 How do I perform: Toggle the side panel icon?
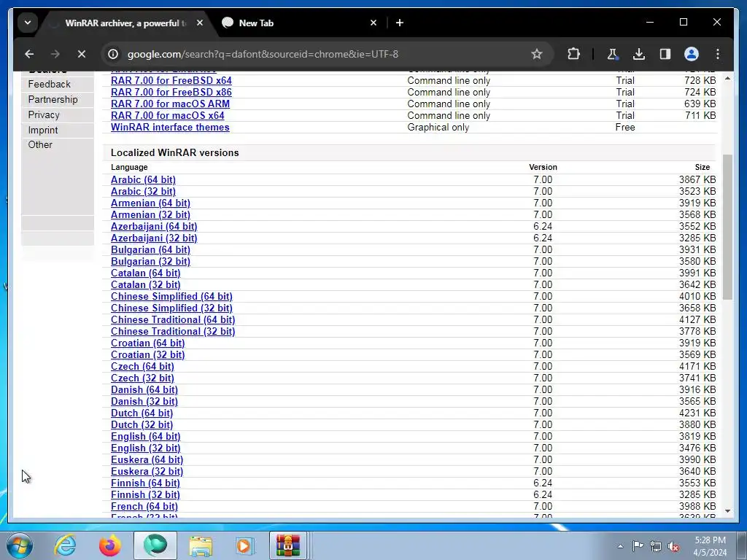point(665,54)
